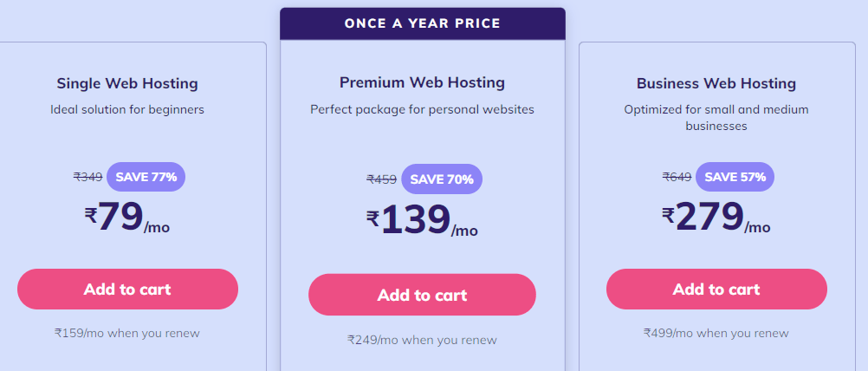Click the Business Web Hosting plan title
Image resolution: width=868 pixels, height=371 pixels.
(x=716, y=84)
